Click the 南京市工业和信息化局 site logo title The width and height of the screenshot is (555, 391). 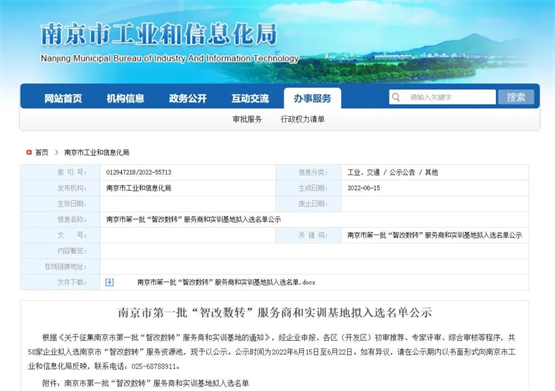(159, 34)
